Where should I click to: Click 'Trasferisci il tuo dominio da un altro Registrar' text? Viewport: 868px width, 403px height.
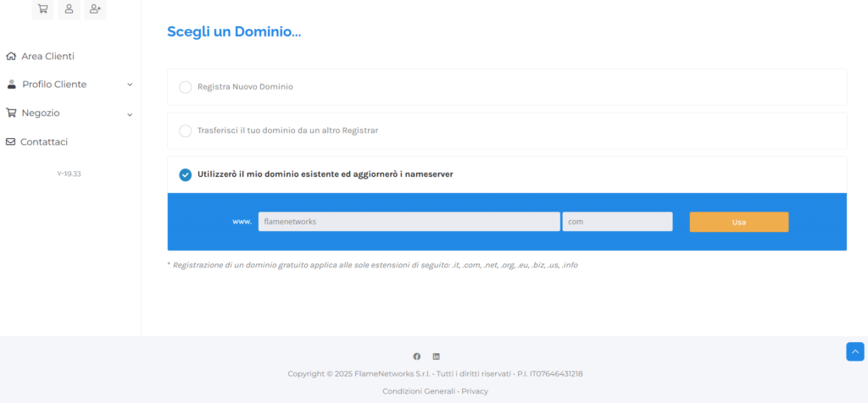click(288, 130)
